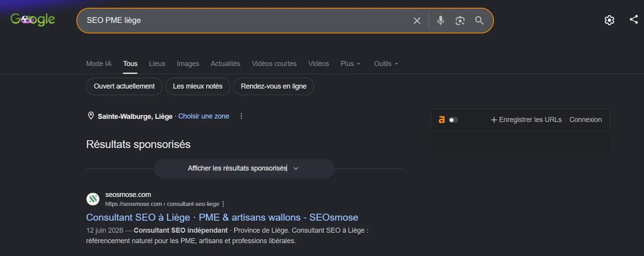Image resolution: width=644 pixels, height=256 pixels.
Task: Toggle the extension switch beside the 'a' logo
Action: pyautogui.click(x=453, y=120)
